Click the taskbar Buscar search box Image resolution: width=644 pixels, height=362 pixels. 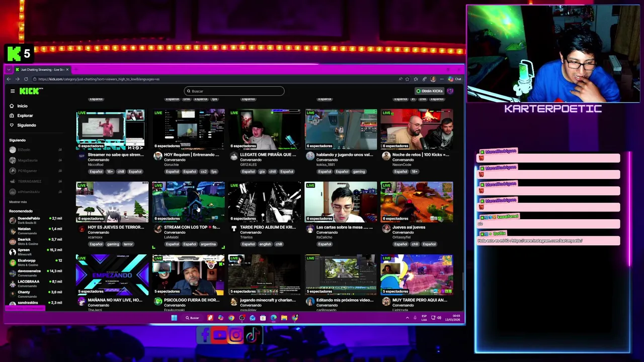coord(193,318)
